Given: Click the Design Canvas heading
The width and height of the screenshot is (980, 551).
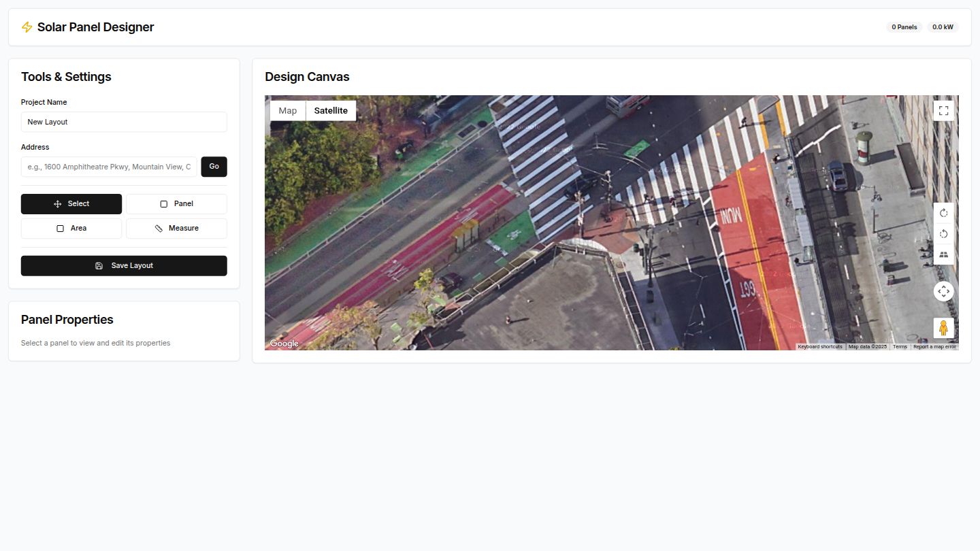Looking at the screenshot, I should pyautogui.click(x=307, y=77).
